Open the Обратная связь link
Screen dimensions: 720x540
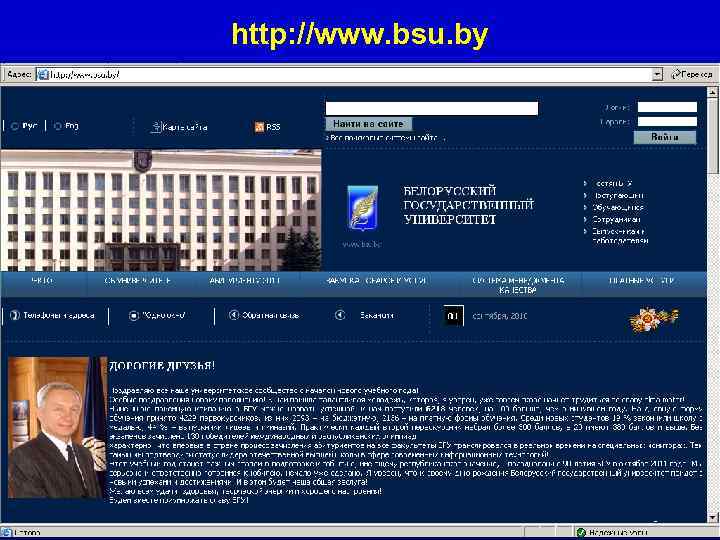click(270, 315)
